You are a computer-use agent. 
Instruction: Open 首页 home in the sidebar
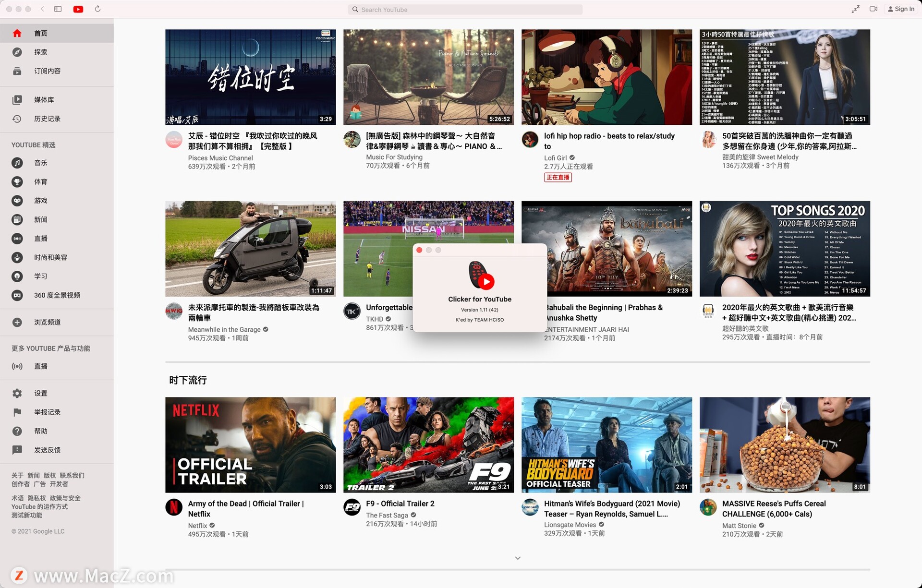(x=57, y=33)
